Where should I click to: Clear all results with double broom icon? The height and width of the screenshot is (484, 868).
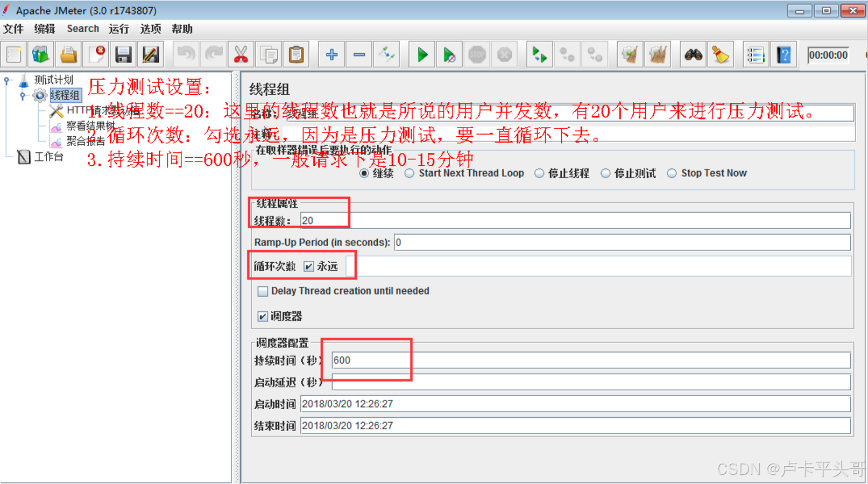point(657,54)
